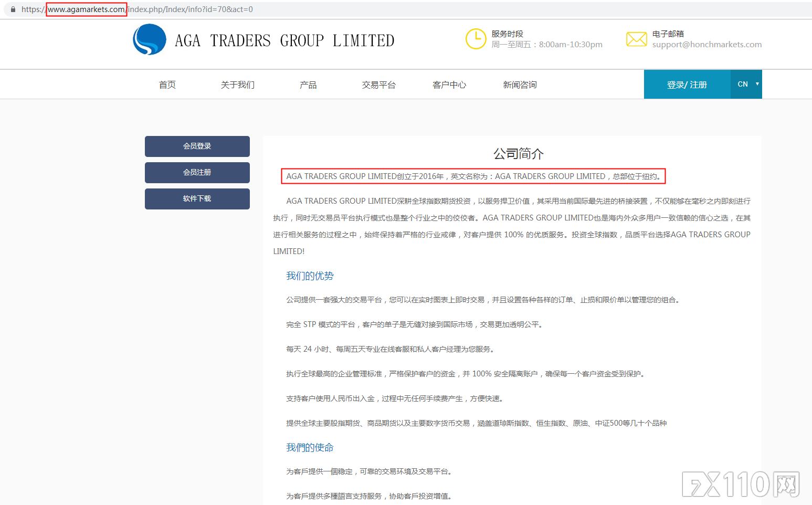
Task: Click the yellow envelope email icon
Action: tap(637, 39)
